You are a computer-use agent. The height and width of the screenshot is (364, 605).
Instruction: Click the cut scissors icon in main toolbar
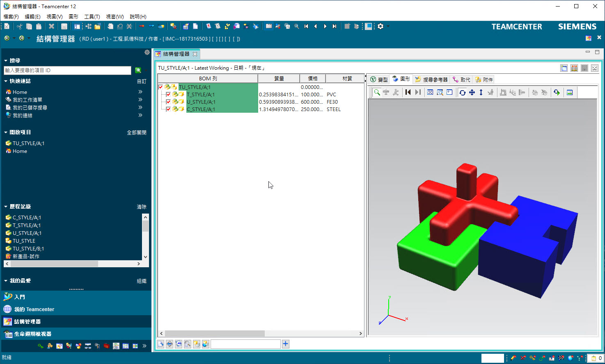pyautogui.click(x=19, y=26)
